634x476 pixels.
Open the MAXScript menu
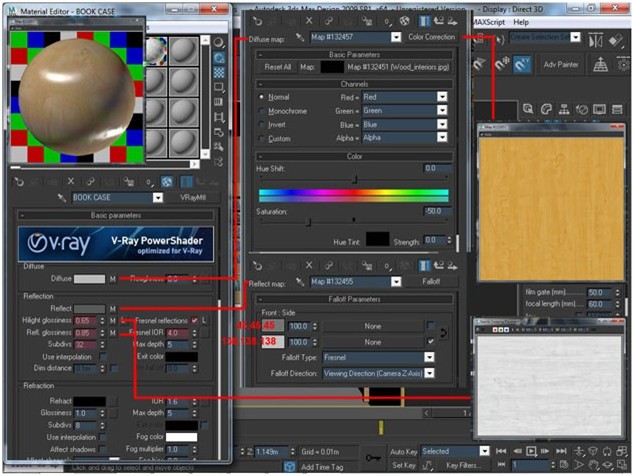(x=488, y=22)
